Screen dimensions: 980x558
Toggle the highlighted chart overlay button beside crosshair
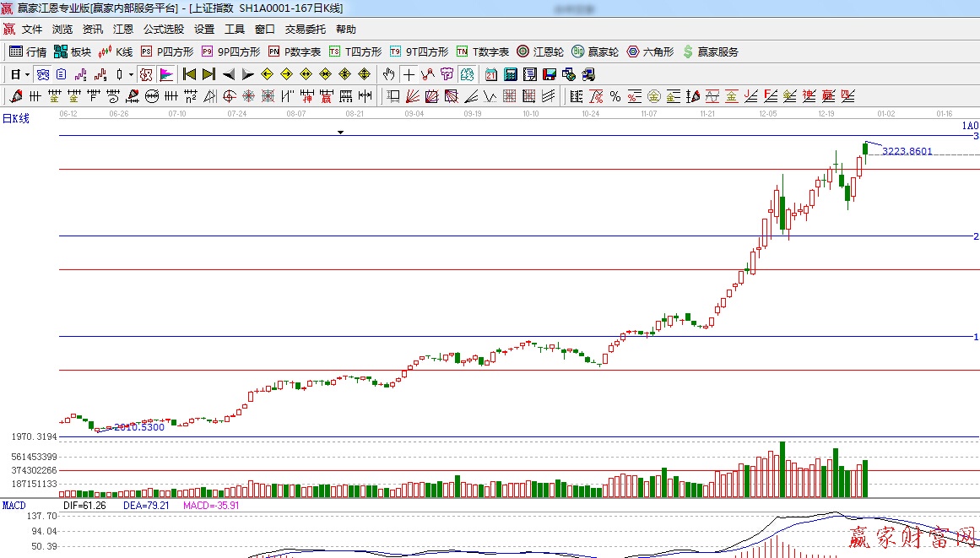coord(466,74)
